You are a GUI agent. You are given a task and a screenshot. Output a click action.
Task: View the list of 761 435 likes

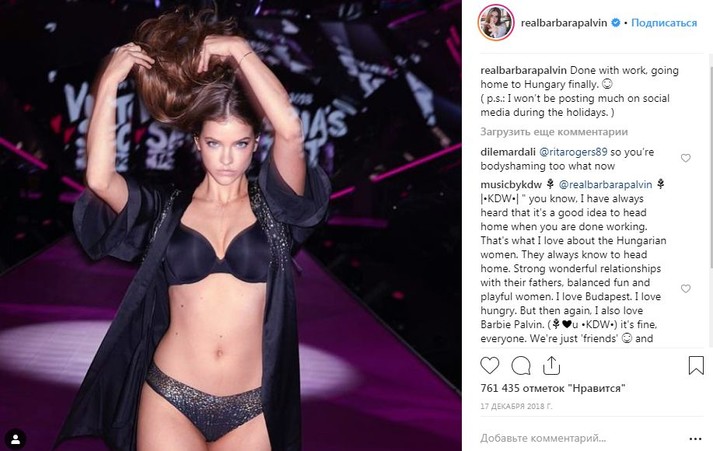pos(553,388)
